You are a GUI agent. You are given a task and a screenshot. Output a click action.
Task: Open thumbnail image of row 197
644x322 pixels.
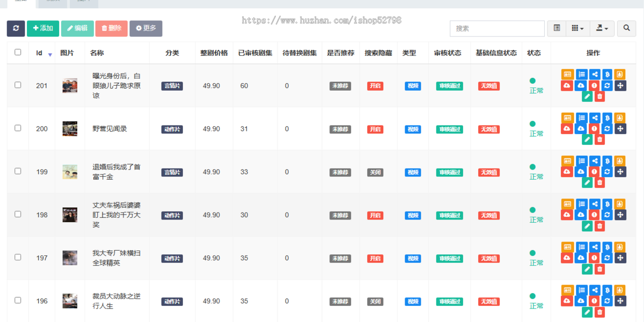pyautogui.click(x=70, y=258)
